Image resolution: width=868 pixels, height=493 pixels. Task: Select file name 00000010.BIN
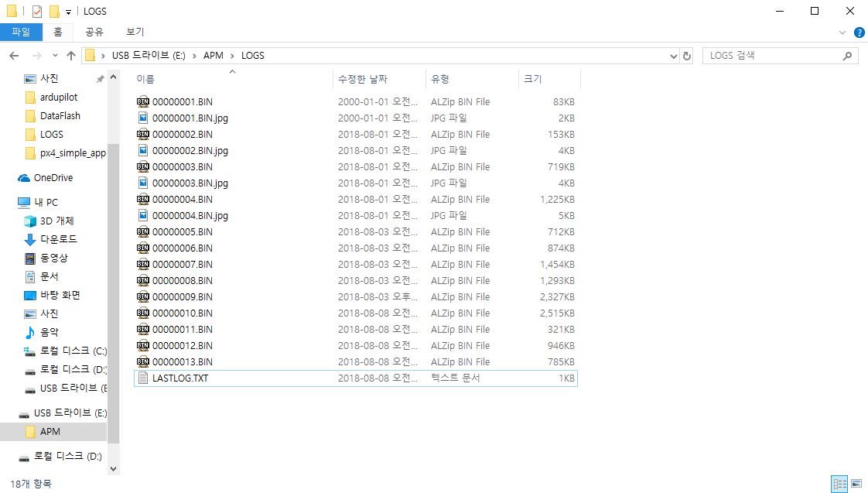point(183,313)
